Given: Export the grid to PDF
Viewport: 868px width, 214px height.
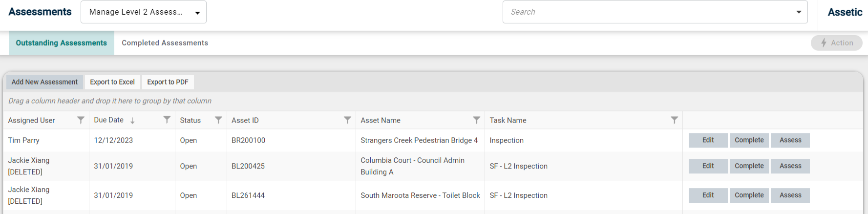Looking at the screenshot, I should [168, 82].
